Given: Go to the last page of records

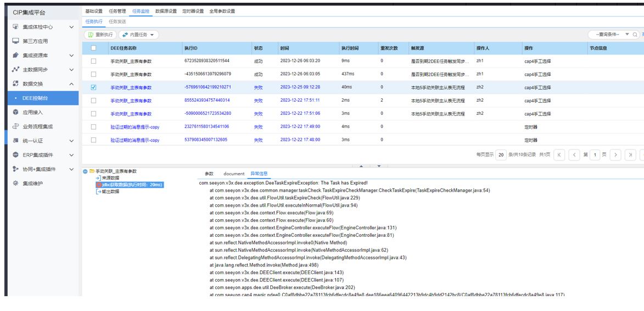Looking at the screenshot, I should [630, 155].
